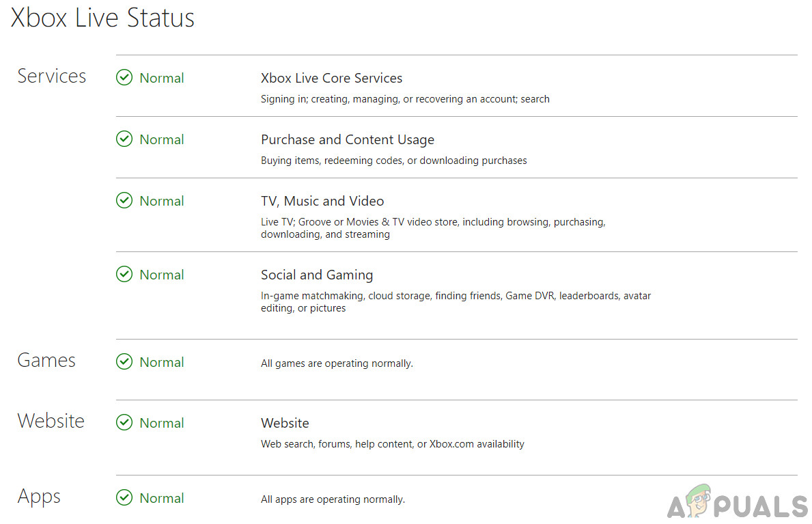The height and width of the screenshot is (524, 812).
Task: Click the checkmark icon beside Xbox Live Core Services
Action: click(124, 78)
